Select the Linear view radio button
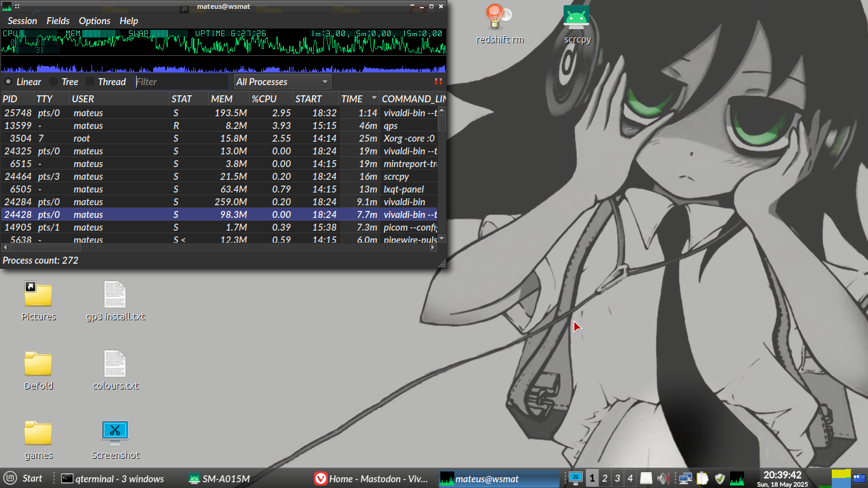The height and width of the screenshot is (488, 868). click(22, 81)
